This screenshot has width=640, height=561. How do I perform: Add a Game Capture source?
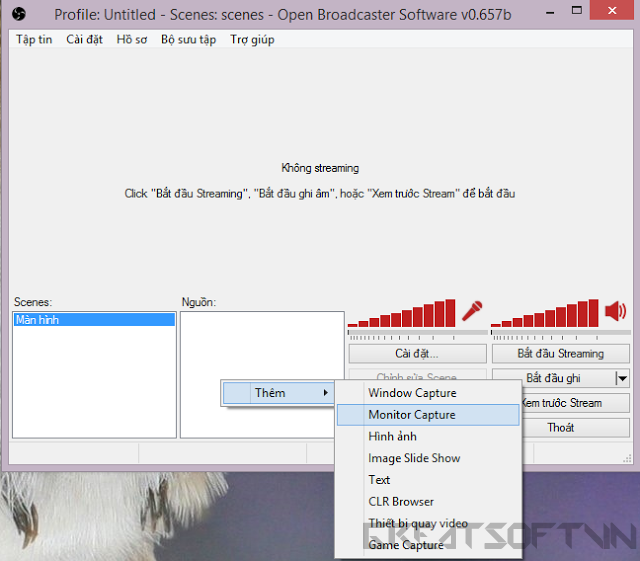428,545
